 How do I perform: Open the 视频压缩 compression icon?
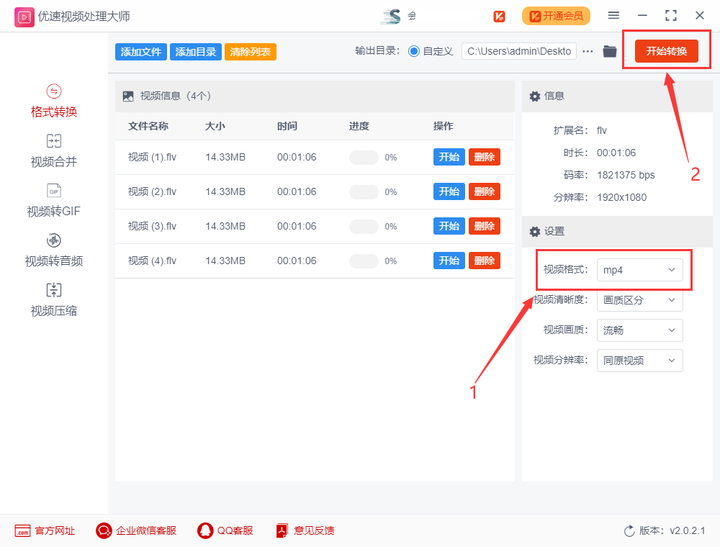(x=54, y=290)
